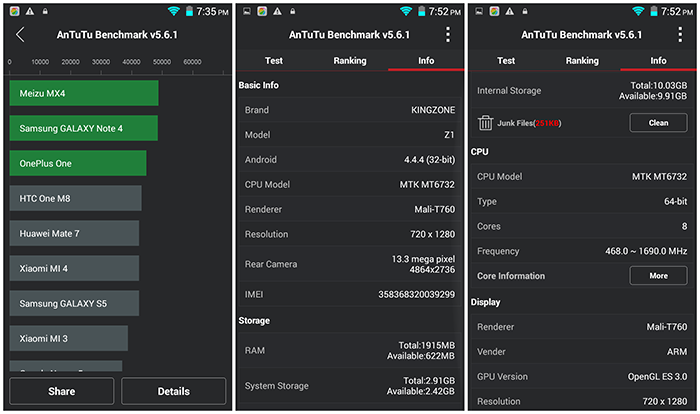
Task: Show more Core Information
Action: click(658, 276)
